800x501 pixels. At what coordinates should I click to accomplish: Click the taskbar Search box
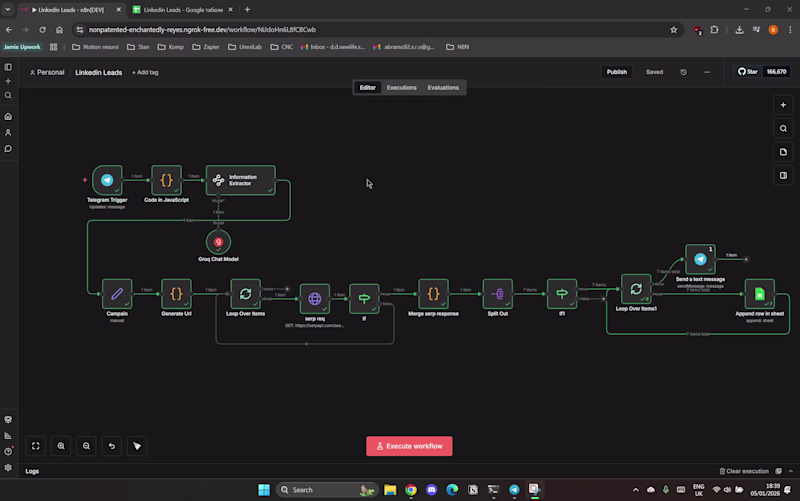[327, 490]
